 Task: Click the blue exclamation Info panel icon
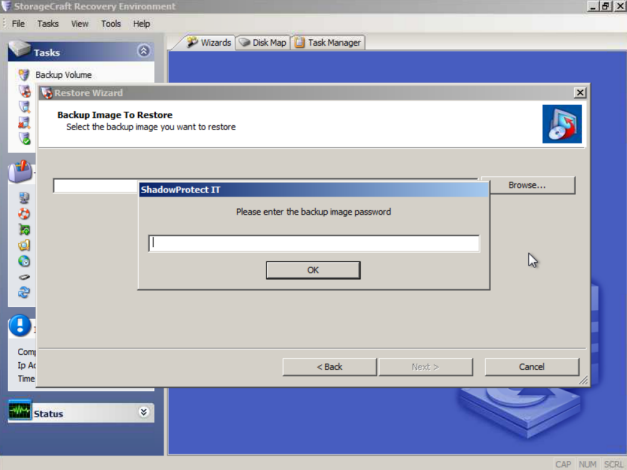[x=20, y=325]
